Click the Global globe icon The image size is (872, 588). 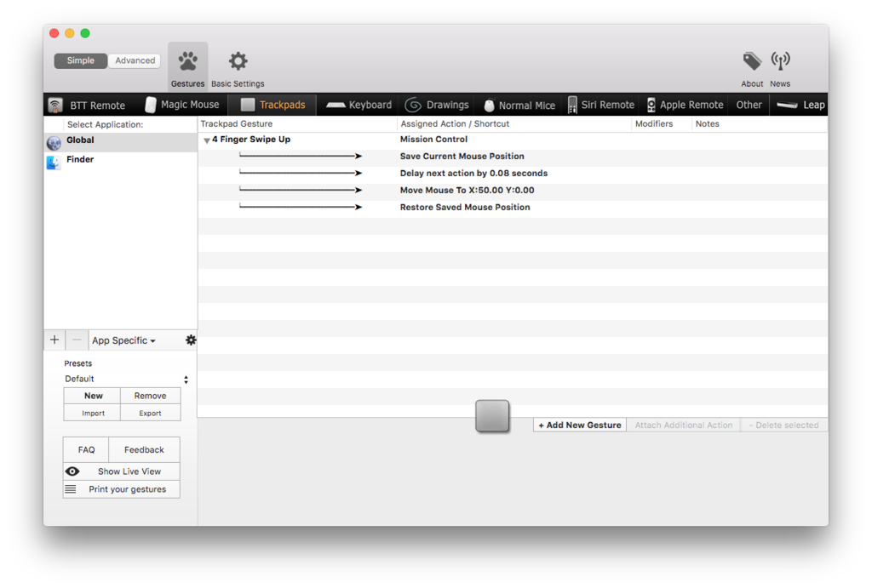54,144
